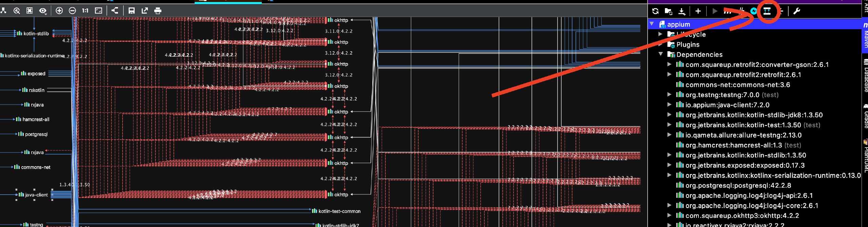This screenshot has height=227, width=868.
Task: Select the commons-net node in diagram
Action: coord(32,167)
